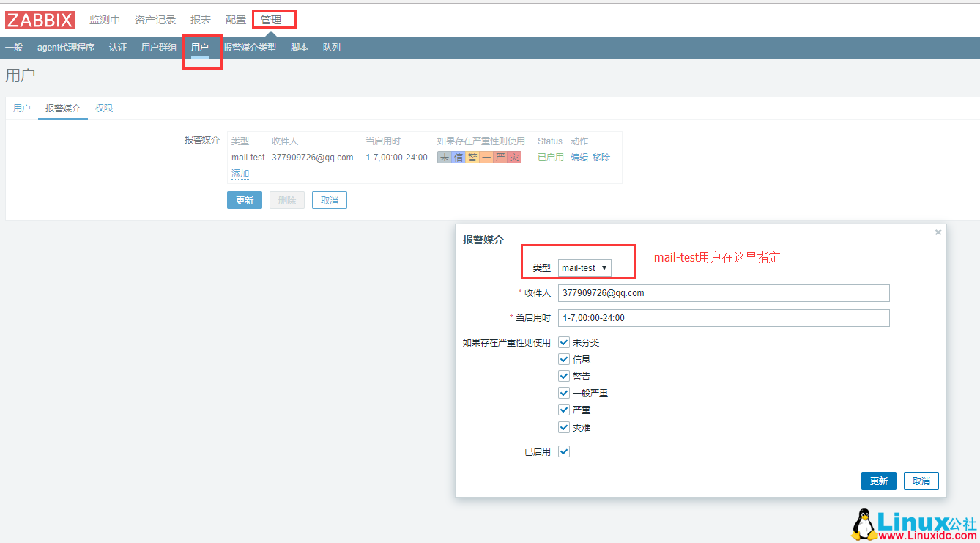Open the 管理 menu
980x543 pixels.
(272, 19)
